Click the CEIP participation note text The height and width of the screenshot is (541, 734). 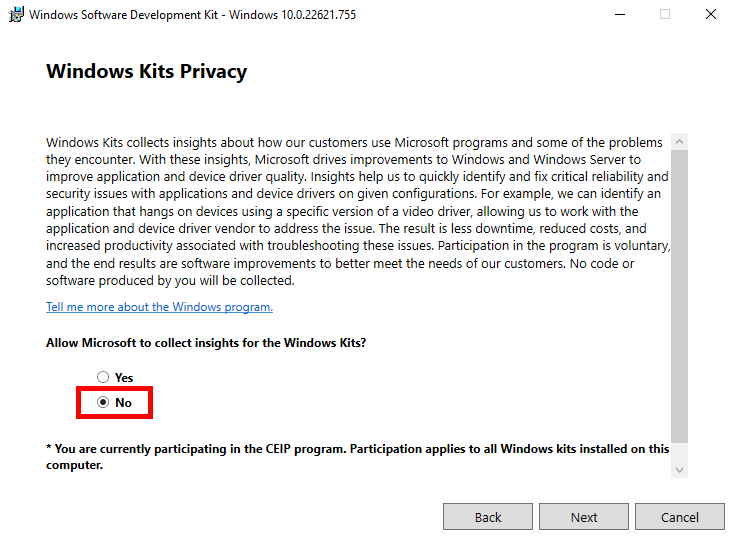click(358, 457)
